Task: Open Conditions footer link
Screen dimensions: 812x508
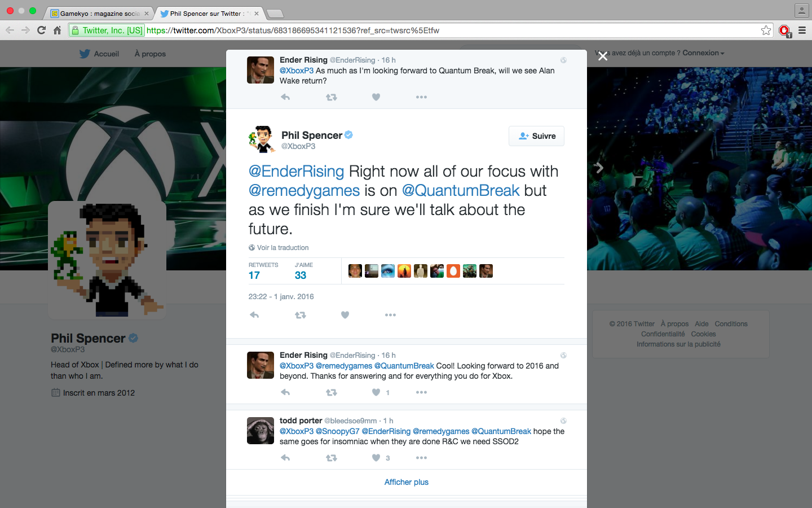Action: 731,324
